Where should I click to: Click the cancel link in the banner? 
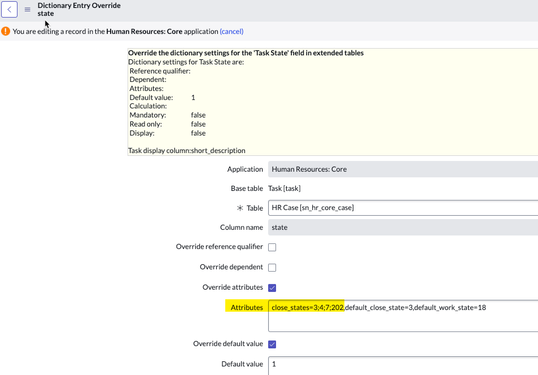pyautogui.click(x=232, y=31)
